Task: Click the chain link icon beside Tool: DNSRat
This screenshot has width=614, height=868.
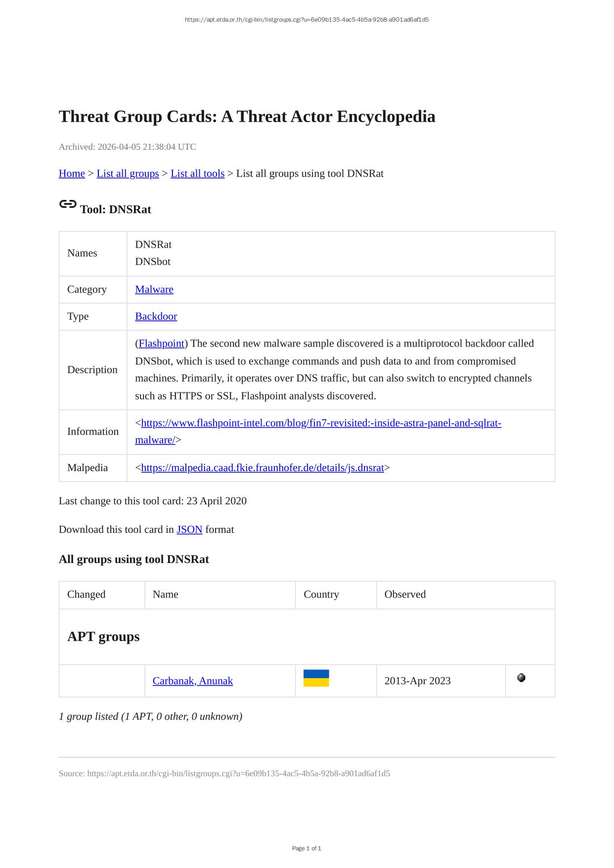Action: 68,204
